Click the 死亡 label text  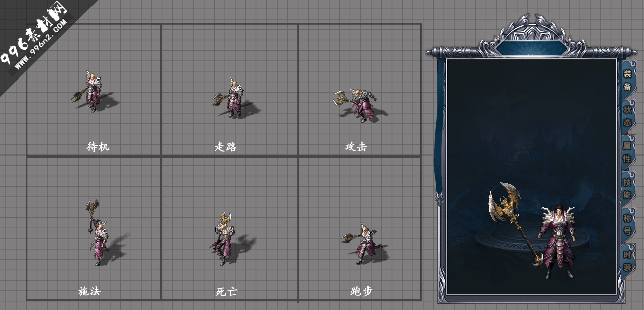coord(226,291)
